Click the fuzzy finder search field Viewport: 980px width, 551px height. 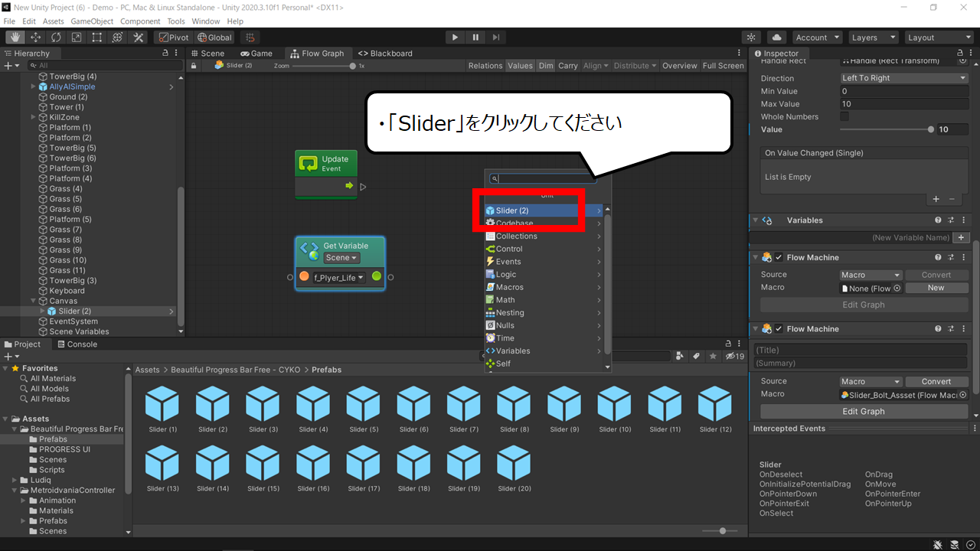point(543,178)
